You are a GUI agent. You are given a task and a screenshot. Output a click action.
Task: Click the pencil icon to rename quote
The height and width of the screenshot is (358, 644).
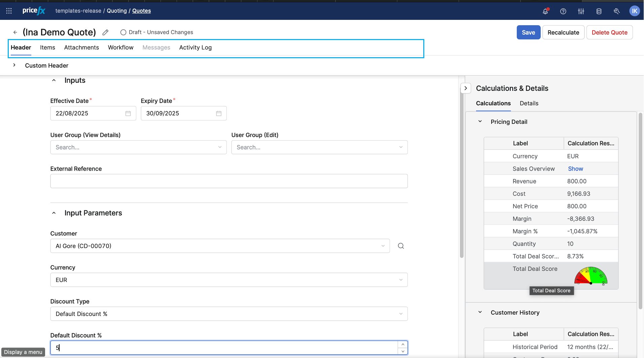105,32
